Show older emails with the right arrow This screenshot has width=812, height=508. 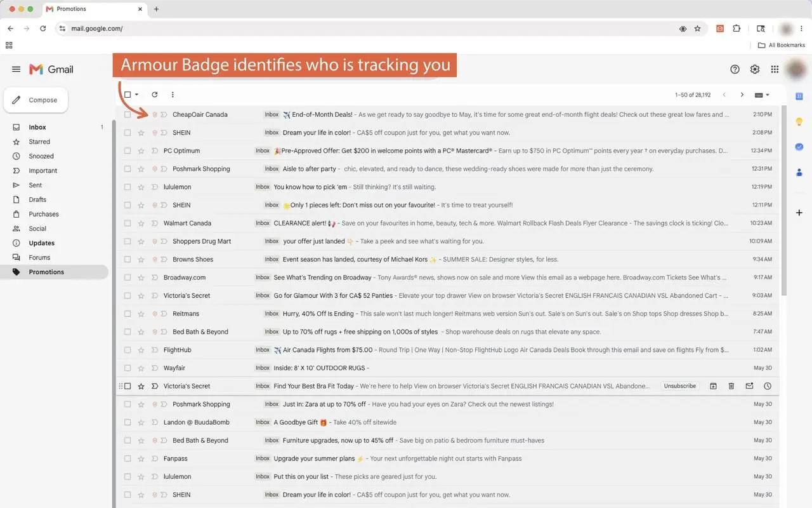tap(742, 95)
